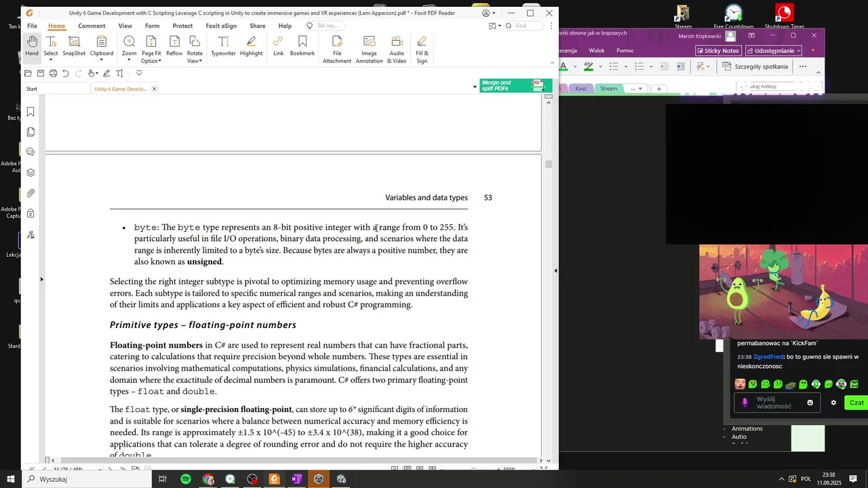Image resolution: width=868 pixels, height=488 pixels.
Task: Click the Tell me search box
Action: [x=323, y=26]
